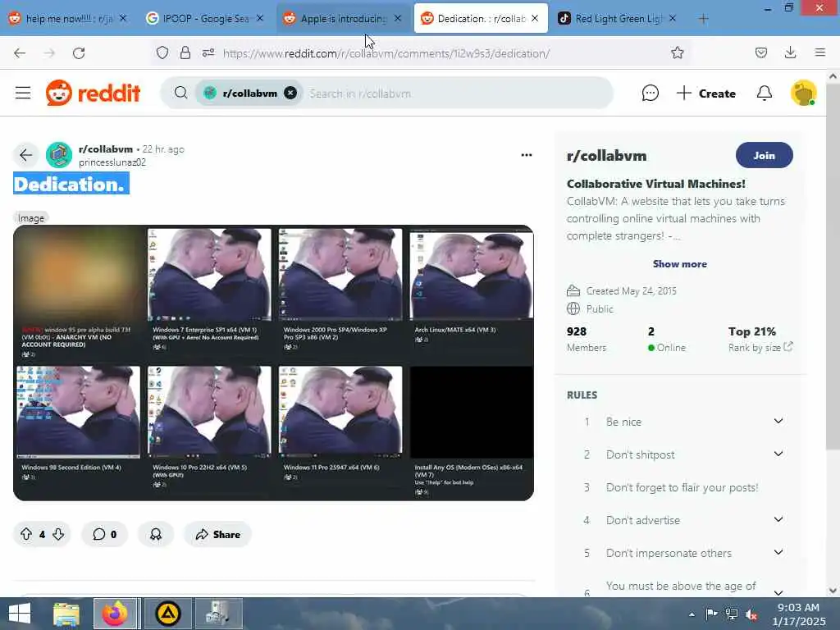Click the search magnifier icon
Screen dimensions: 840x630
(x=181, y=94)
